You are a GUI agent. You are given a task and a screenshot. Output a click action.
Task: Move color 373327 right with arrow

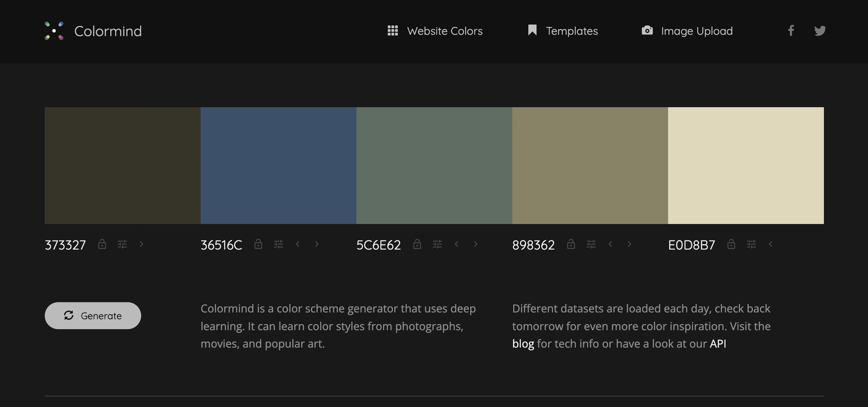[x=141, y=244]
